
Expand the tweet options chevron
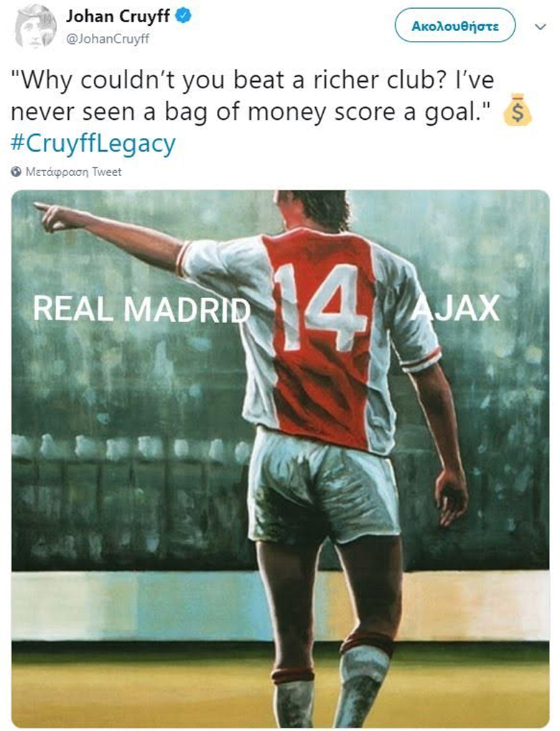[540, 27]
